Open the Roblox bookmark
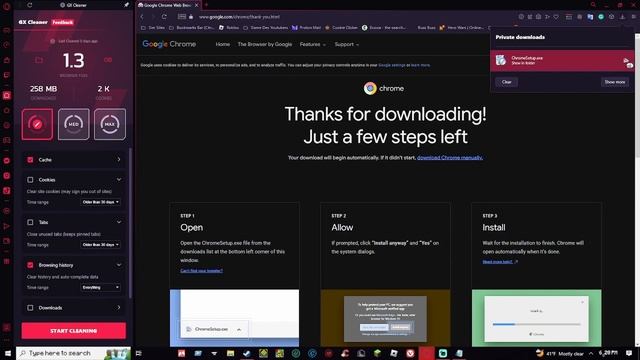Viewport: 640px width, 360px height. pos(229,28)
